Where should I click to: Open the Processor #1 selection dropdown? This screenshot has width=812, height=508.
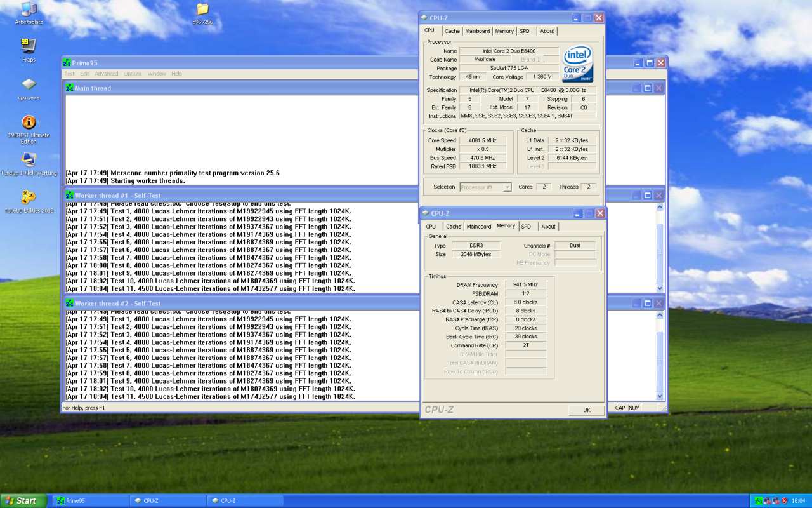[485, 187]
